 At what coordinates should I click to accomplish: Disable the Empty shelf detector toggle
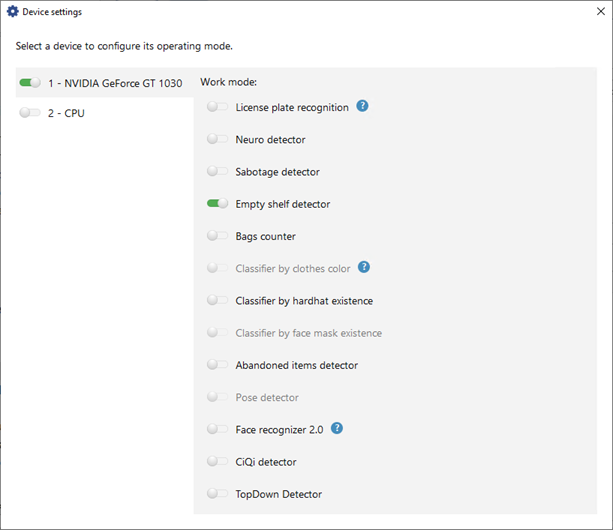tap(217, 204)
